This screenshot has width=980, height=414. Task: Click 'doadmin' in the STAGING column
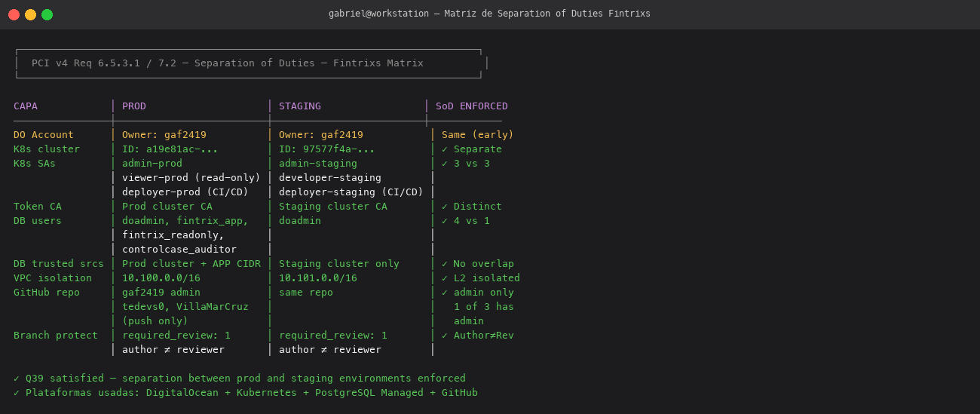point(300,221)
